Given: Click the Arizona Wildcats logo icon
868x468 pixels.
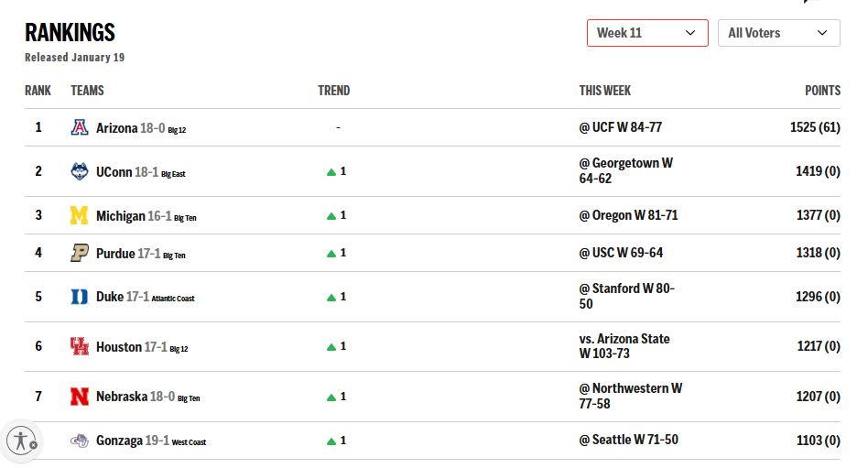Looking at the screenshot, I should coord(80,128).
